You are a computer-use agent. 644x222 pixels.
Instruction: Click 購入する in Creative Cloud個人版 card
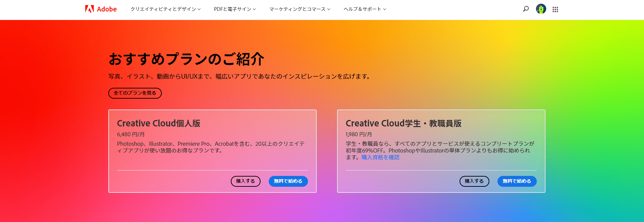point(246,181)
